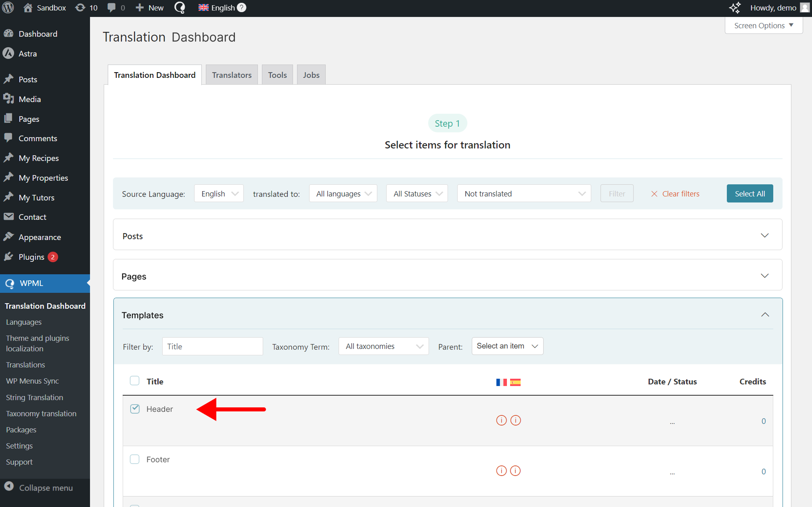812x507 pixels.
Task: Open the Astra sidebar icon
Action: tap(8, 53)
